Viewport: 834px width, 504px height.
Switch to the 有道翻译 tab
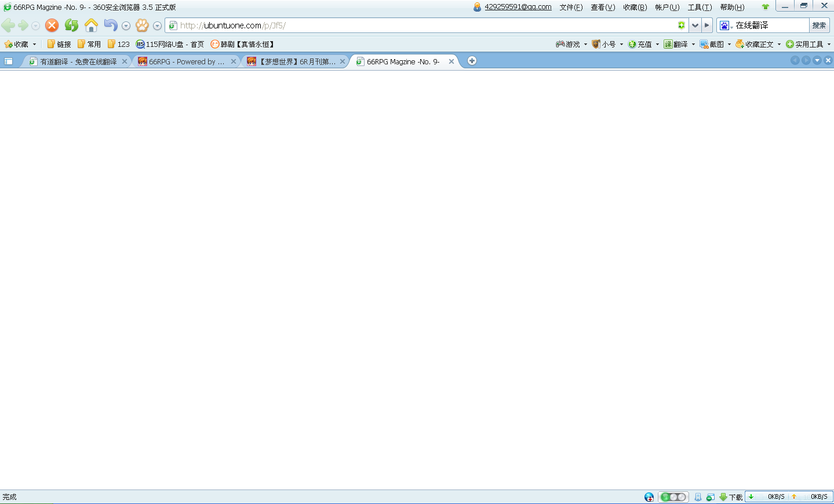pos(78,61)
